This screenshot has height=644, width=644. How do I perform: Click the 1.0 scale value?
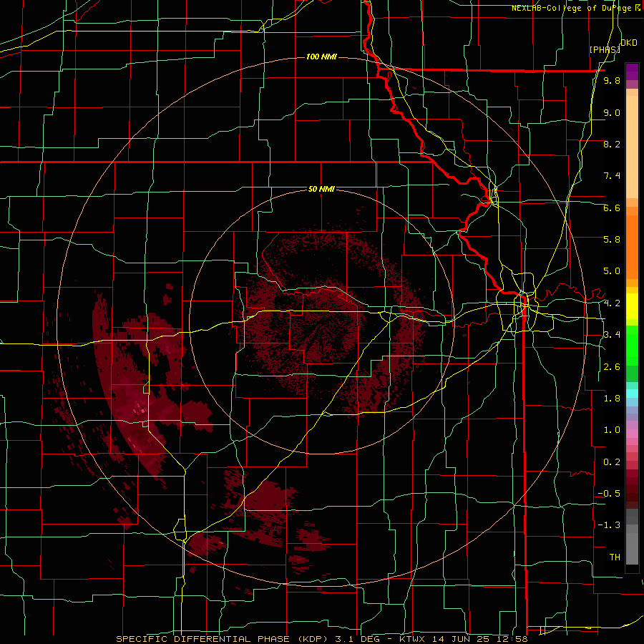coord(612,430)
